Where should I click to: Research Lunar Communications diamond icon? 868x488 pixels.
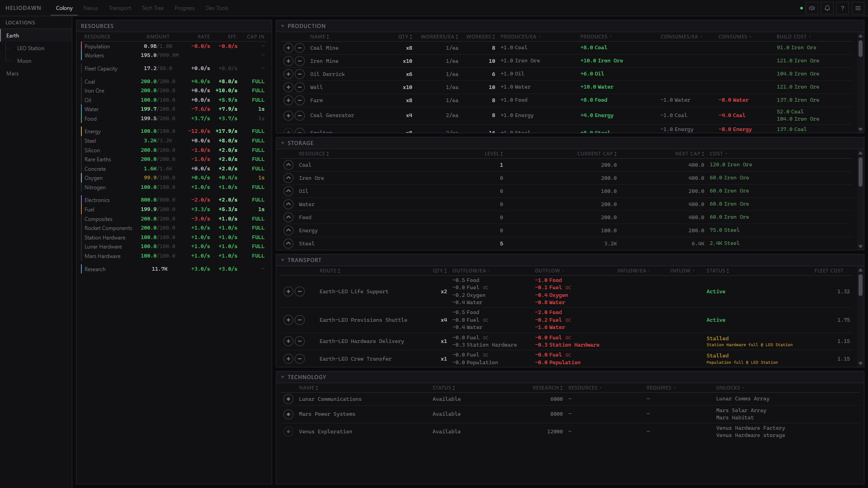(288, 399)
